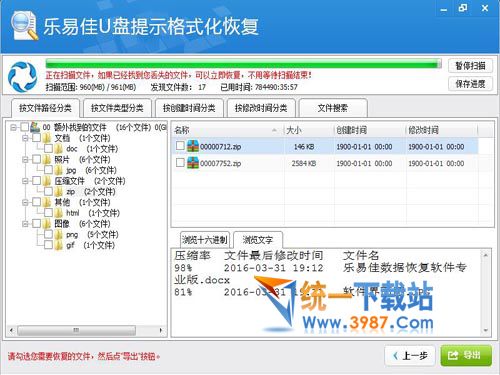Viewport: 500px width, 375px height.
Task: Select the doc folder icon in tree
Action: point(58,149)
